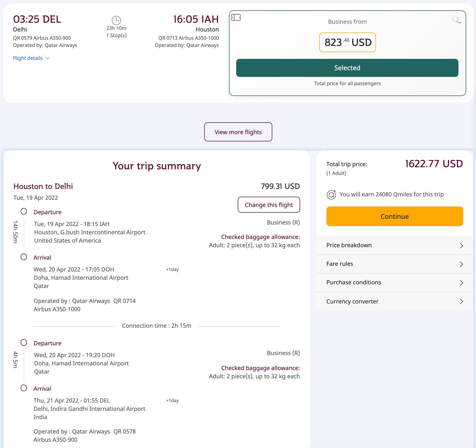The width and height of the screenshot is (476, 448).
Task: Click the Total trip price amount
Action: tap(434, 164)
